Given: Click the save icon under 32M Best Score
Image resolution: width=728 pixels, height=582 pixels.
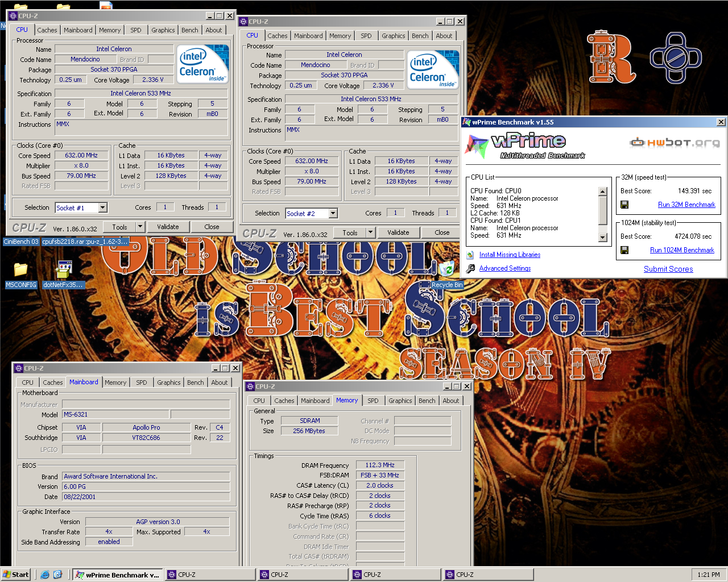Looking at the screenshot, I should pos(624,205).
